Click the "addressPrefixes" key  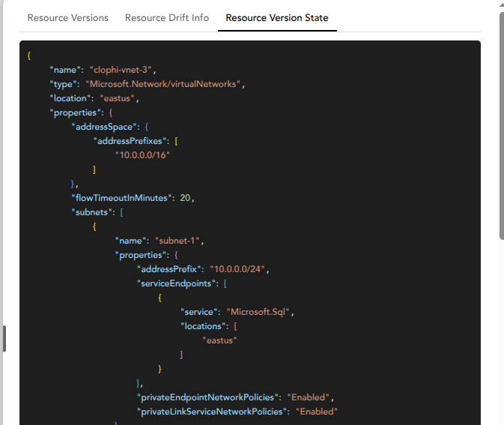[130, 141]
